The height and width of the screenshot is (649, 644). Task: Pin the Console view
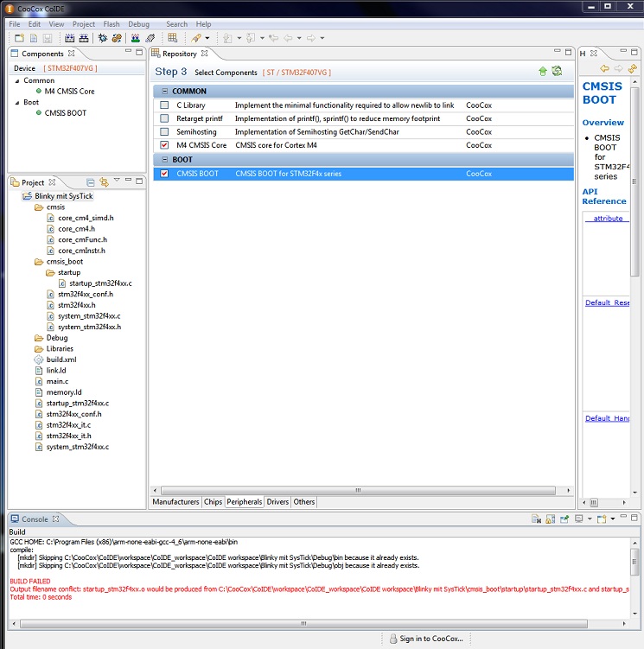coord(564,519)
